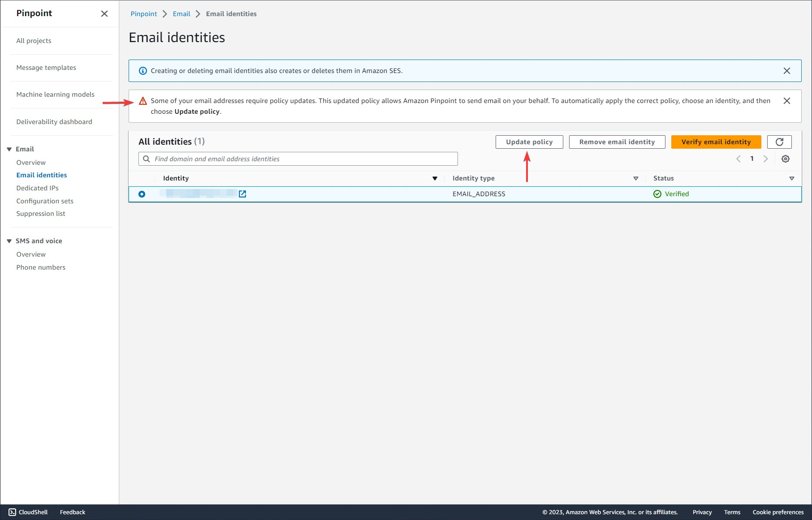Open All projects in sidebar
The width and height of the screenshot is (812, 520).
34,41
